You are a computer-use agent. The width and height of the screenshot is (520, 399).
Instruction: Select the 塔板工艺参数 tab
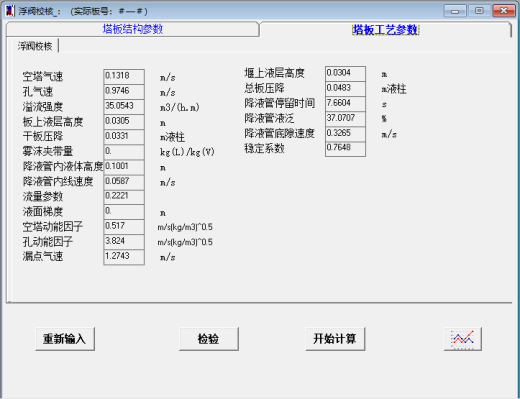click(x=385, y=30)
